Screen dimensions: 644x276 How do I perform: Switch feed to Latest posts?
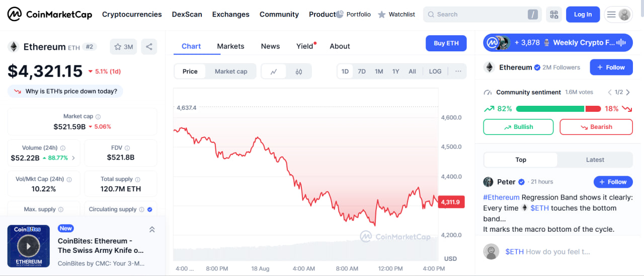pyautogui.click(x=595, y=160)
